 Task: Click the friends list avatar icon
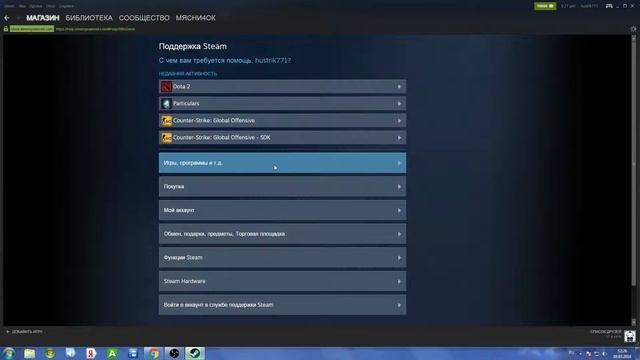[x=630, y=336]
